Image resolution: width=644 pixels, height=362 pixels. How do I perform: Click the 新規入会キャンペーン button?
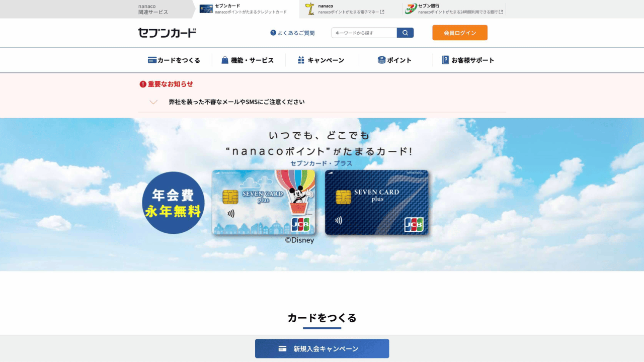point(322,348)
